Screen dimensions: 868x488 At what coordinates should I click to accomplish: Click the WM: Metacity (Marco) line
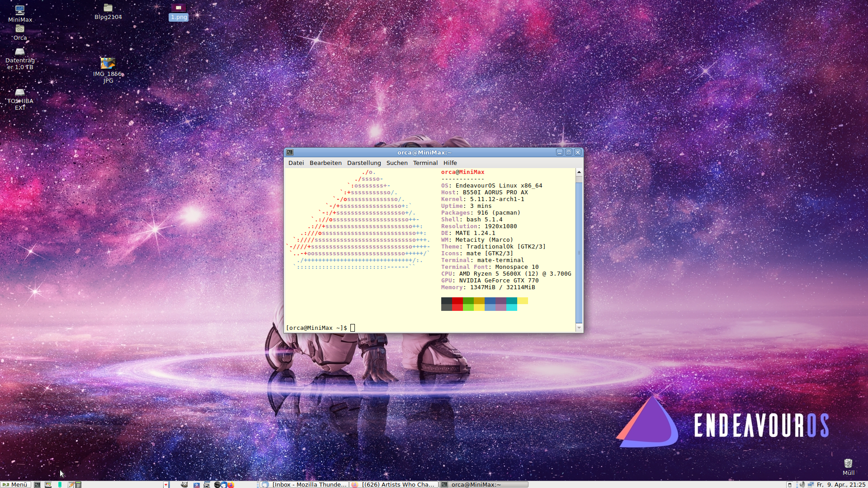[x=477, y=240]
